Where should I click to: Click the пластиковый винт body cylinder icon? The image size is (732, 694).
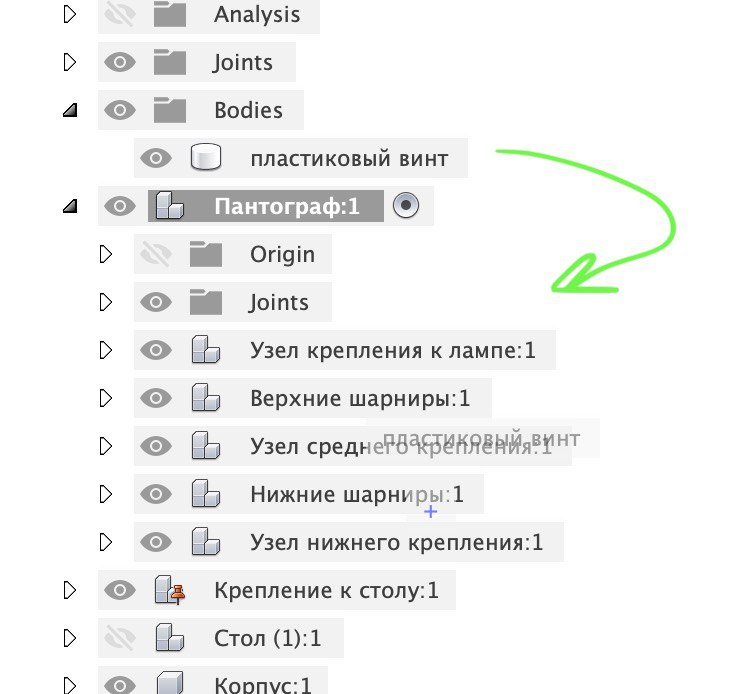(206, 158)
